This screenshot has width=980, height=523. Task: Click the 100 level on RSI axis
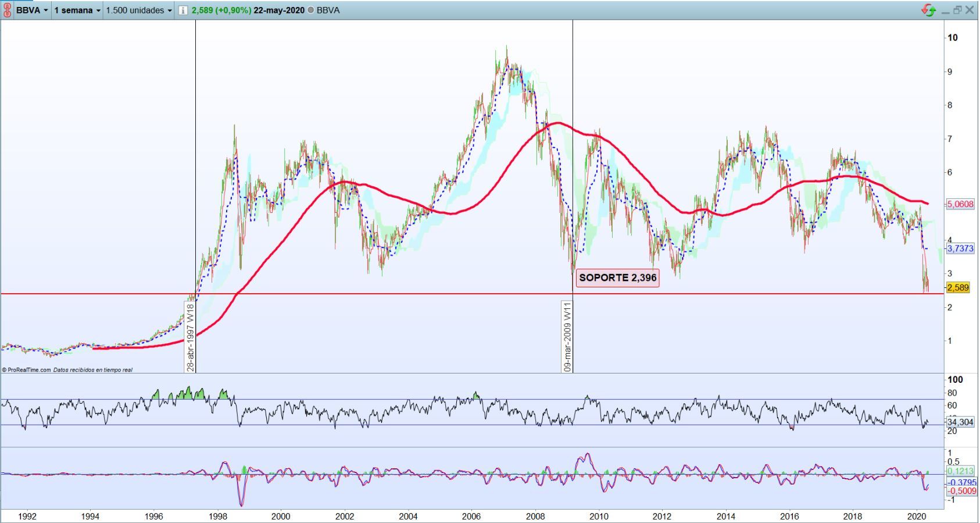955,379
